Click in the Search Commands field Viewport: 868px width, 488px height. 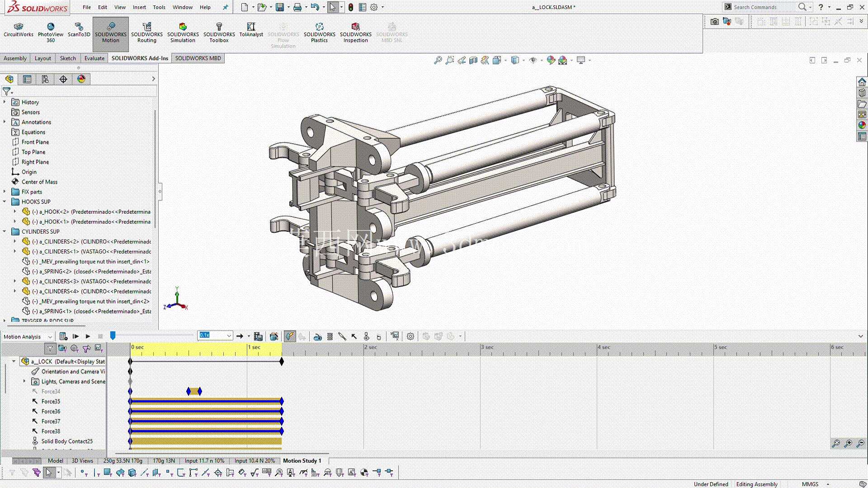[764, 7]
